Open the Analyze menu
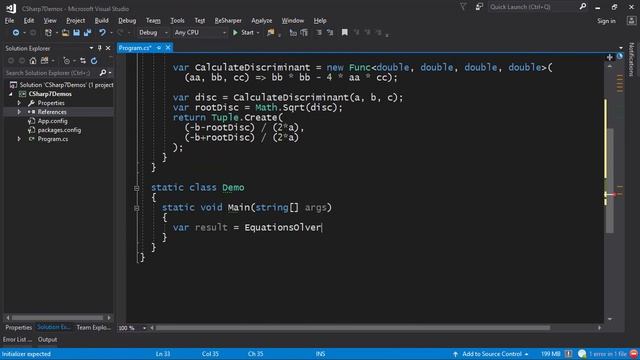 tap(262, 20)
